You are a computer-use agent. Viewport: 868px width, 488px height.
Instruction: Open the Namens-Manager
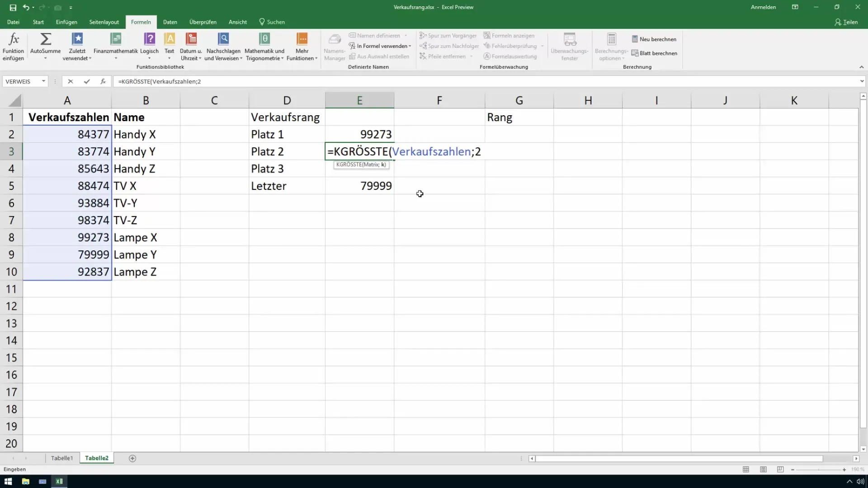335,47
